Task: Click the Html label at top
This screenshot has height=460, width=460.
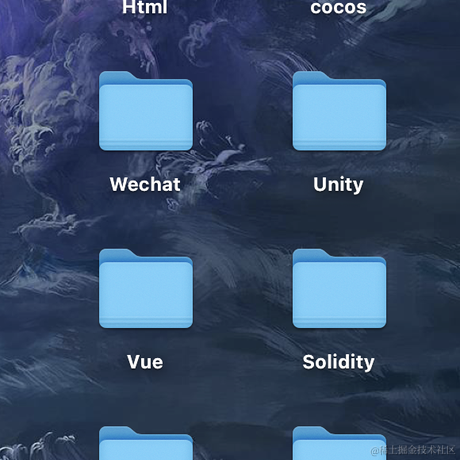Action: pos(145,7)
